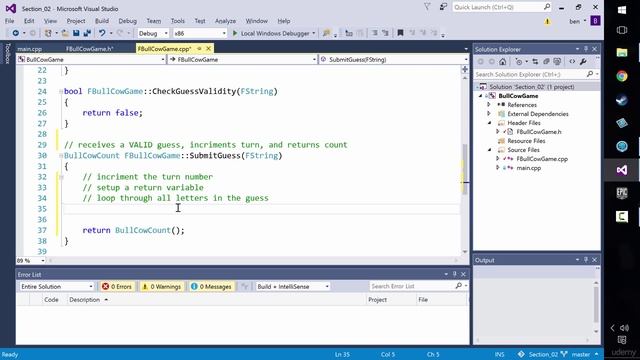Open Steam from the taskbar
This screenshot has width=640, height=360.
point(622,100)
